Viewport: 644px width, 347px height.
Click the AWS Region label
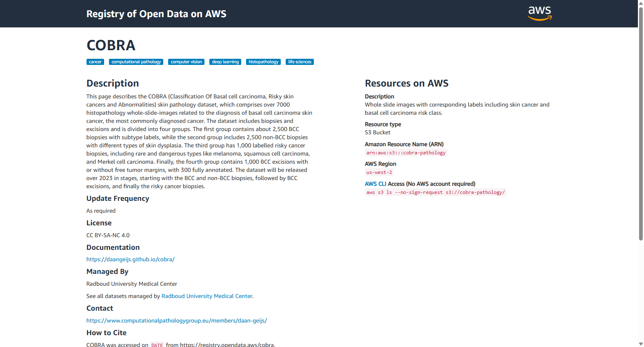(x=380, y=164)
